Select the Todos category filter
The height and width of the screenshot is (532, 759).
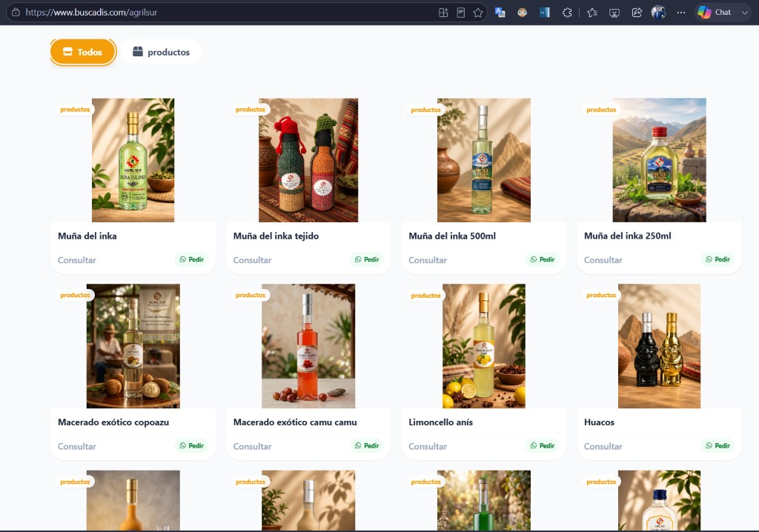click(83, 52)
